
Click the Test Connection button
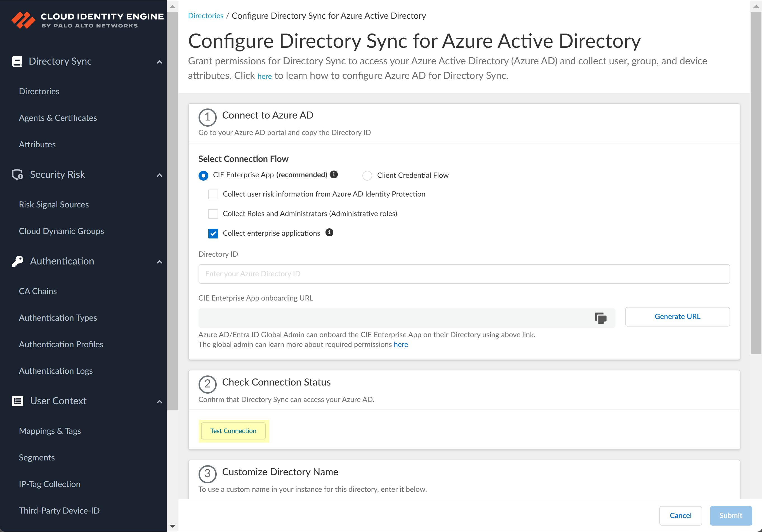click(233, 431)
